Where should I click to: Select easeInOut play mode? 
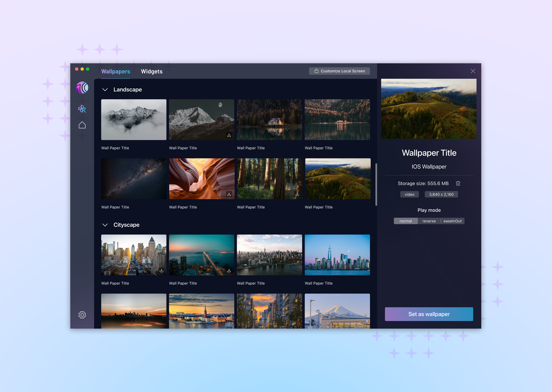pos(452,221)
